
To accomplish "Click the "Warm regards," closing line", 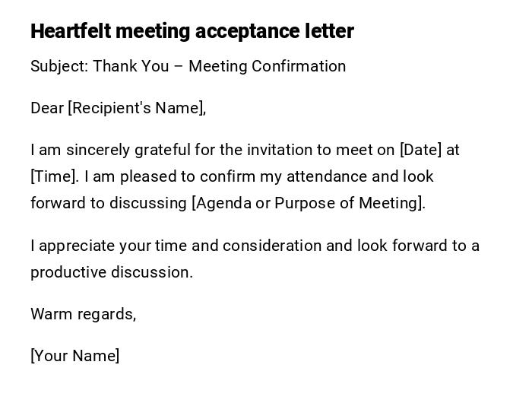I will (84, 314).
